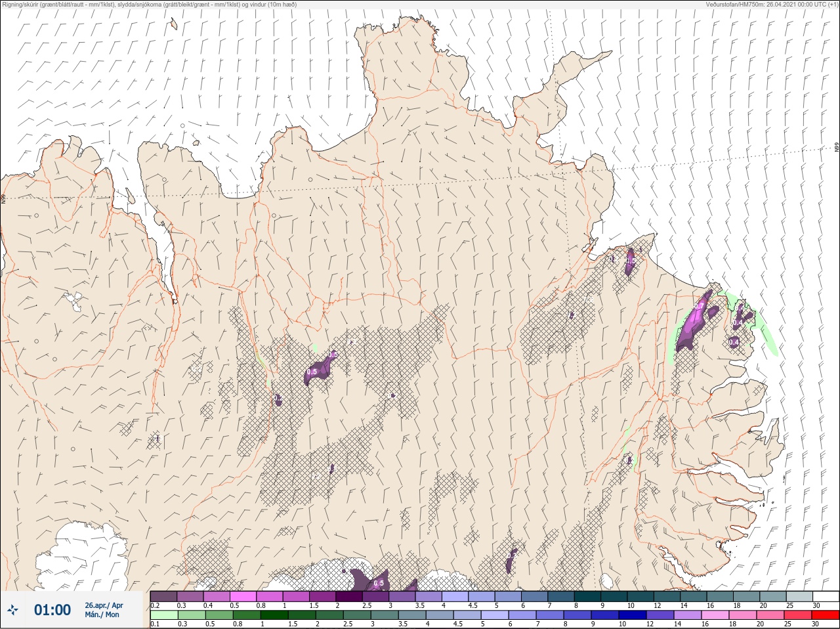The image size is (840, 629).
Task: Pick the dull plum first swatch of upper scale
Action: click(163, 596)
